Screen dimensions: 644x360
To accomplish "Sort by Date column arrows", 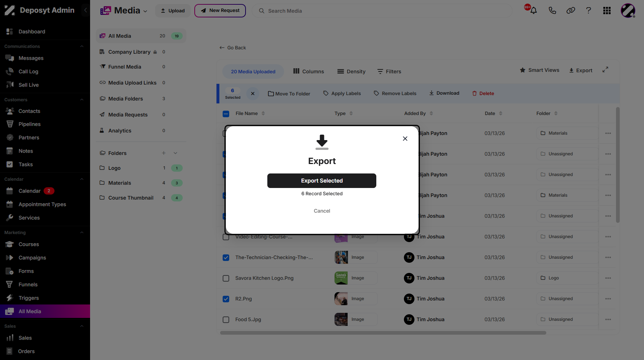I will pos(501,113).
